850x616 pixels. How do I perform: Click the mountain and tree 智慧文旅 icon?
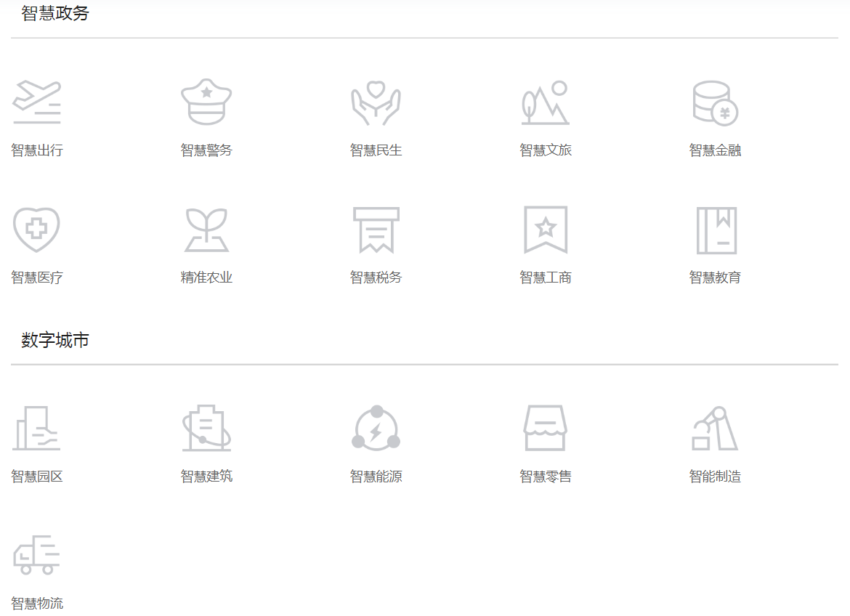tap(545, 102)
